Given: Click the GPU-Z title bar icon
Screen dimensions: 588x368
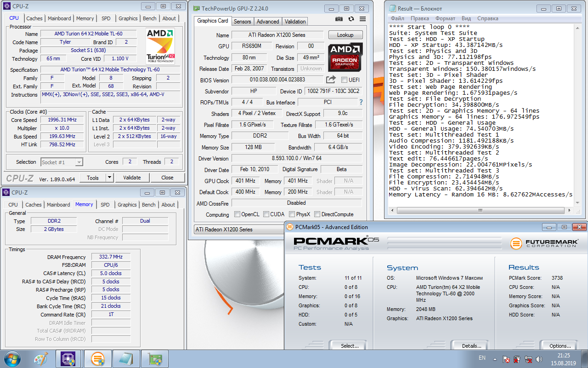Looking at the screenshot, I should pyautogui.click(x=197, y=8).
